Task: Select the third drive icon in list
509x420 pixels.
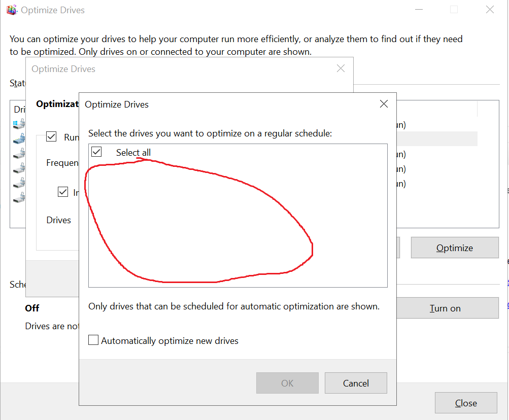Action: pos(19,153)
